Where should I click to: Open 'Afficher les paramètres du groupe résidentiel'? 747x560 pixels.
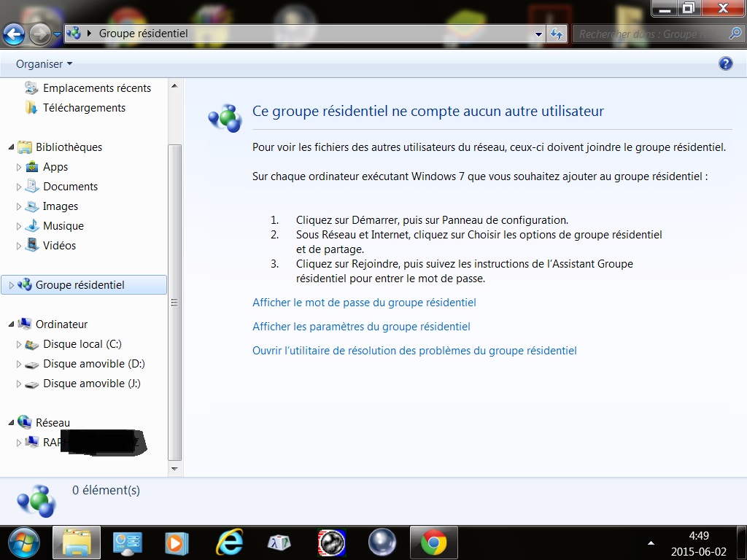[x=361, y=327]
